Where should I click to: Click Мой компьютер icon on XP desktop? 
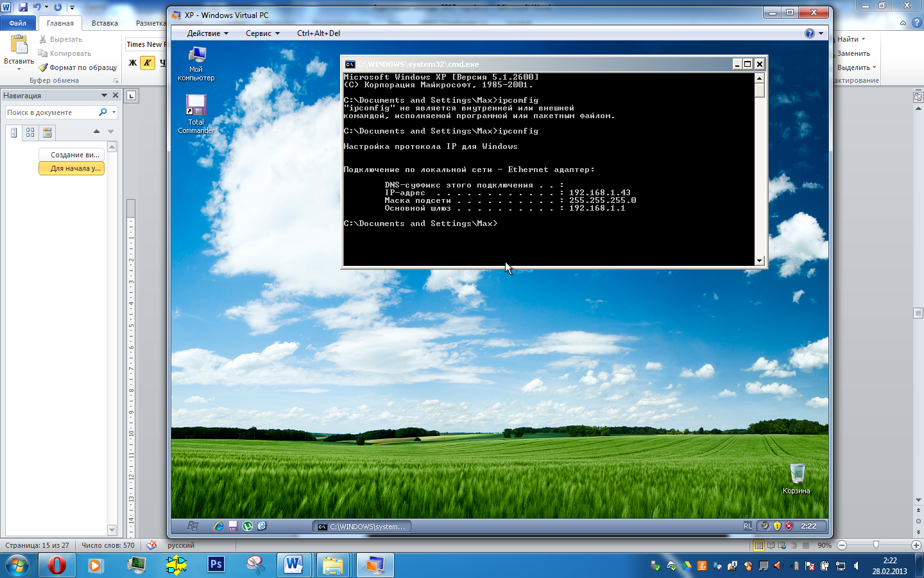coord(196,64)
